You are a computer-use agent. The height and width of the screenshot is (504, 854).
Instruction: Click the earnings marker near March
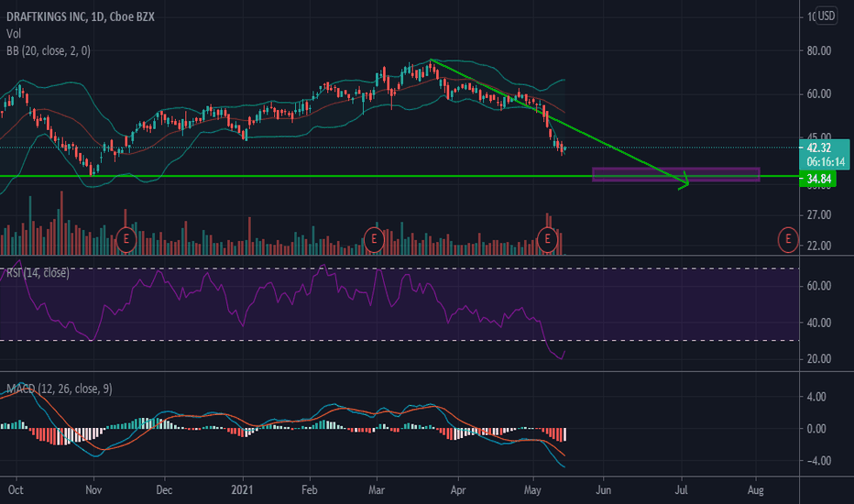point(374,239)
